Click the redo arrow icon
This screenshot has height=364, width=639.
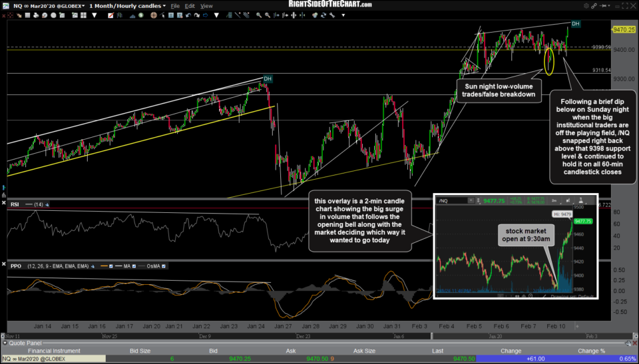(197, 15)
